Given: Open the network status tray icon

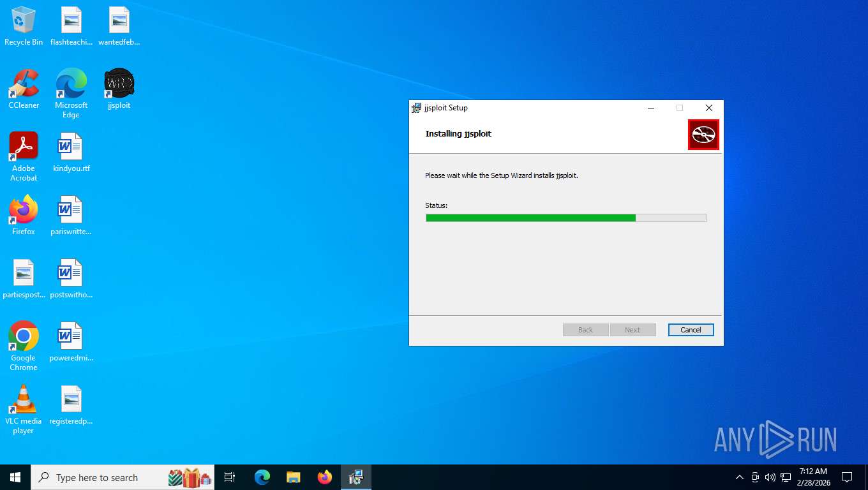Looking at the screenshot, I should (x=786, y=477).
